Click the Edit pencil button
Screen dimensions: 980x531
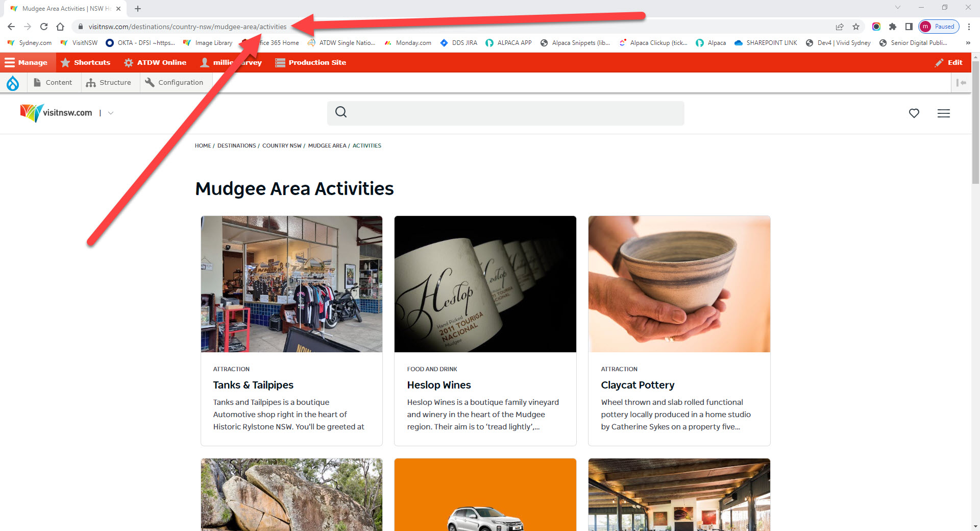949,62
